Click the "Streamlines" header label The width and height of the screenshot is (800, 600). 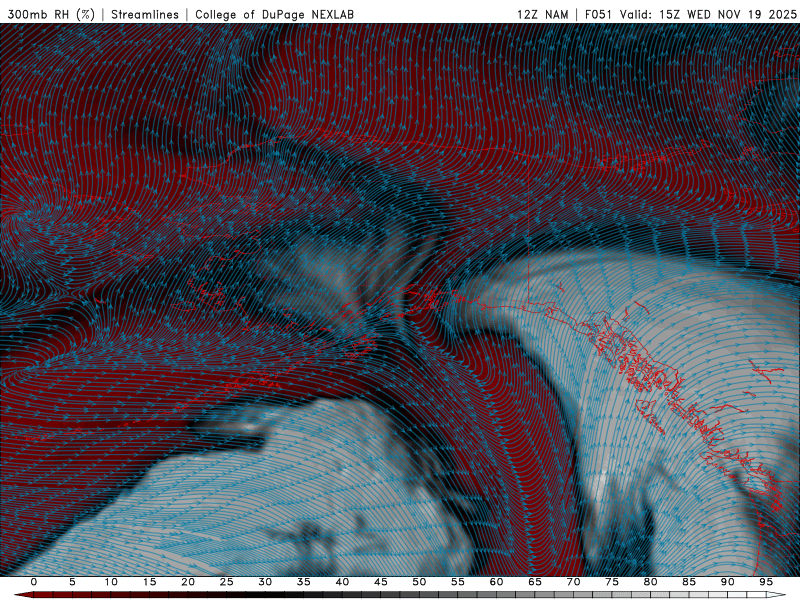coord(145,14)
